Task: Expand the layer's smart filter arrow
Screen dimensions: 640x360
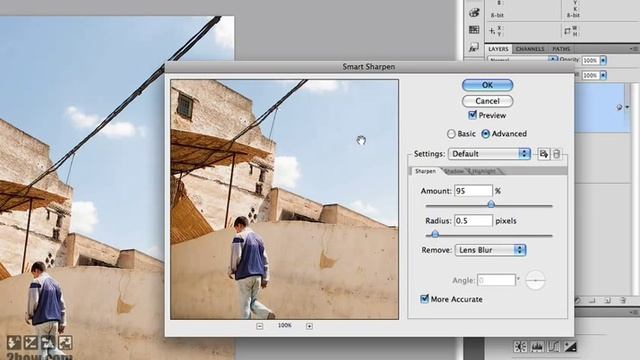Action: 627,107
